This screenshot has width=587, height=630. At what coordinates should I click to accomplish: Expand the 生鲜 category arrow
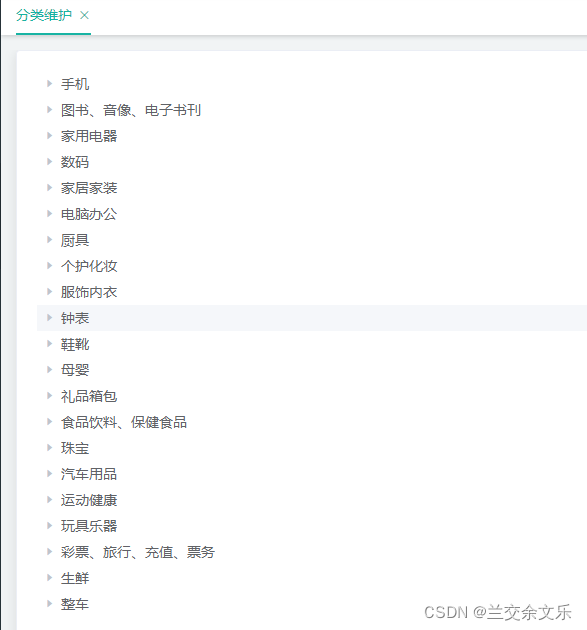tap(49, 578)
